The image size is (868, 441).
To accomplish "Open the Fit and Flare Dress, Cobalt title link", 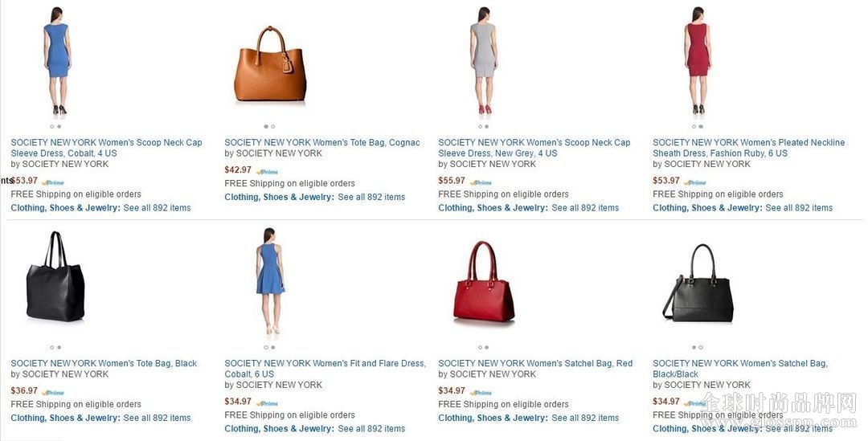I will (325, 369).
